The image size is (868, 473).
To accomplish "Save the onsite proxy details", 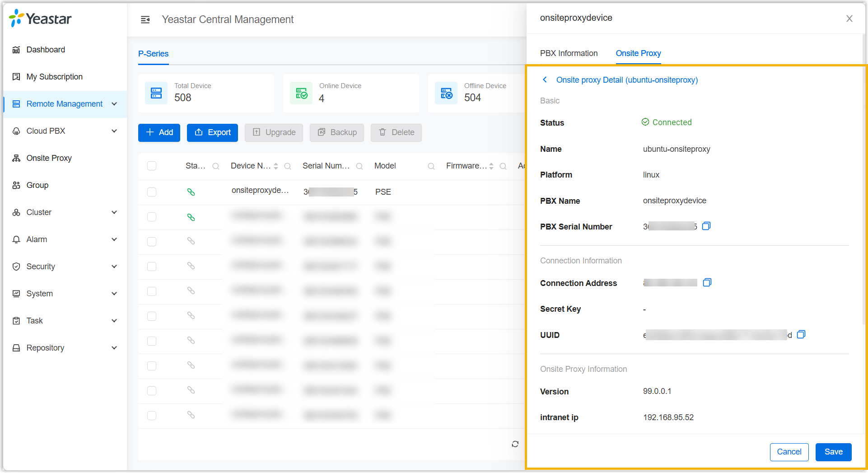I will click(833, 452).
